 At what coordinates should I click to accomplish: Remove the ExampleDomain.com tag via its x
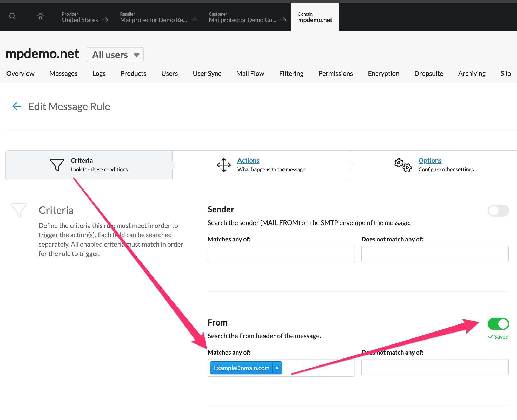(x=277, y=368)
